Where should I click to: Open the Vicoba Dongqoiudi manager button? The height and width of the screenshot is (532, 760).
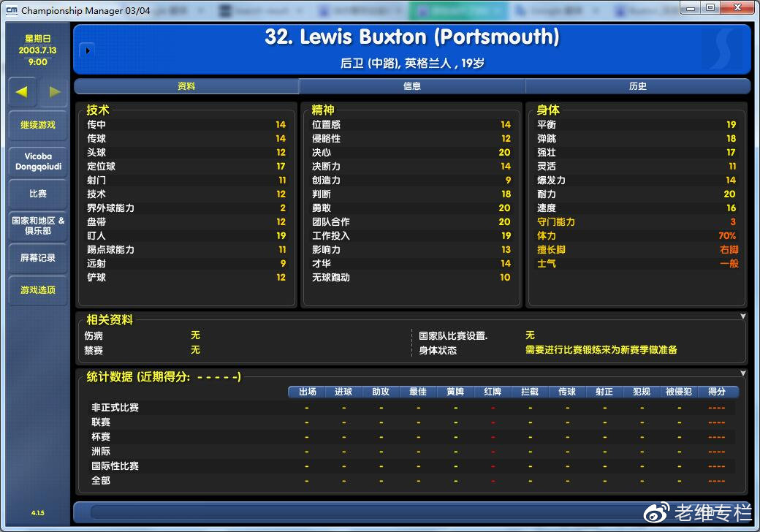click(x=38, y=161)
